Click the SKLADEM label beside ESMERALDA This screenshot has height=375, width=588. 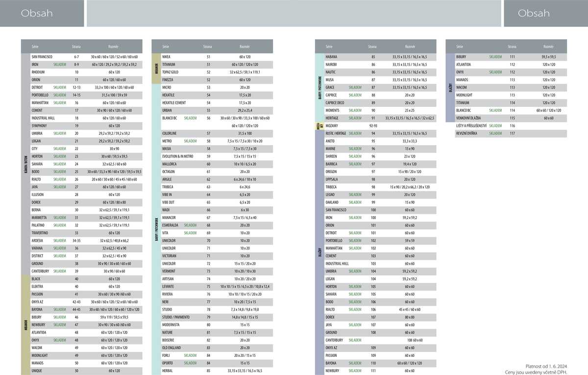point(190,225)
